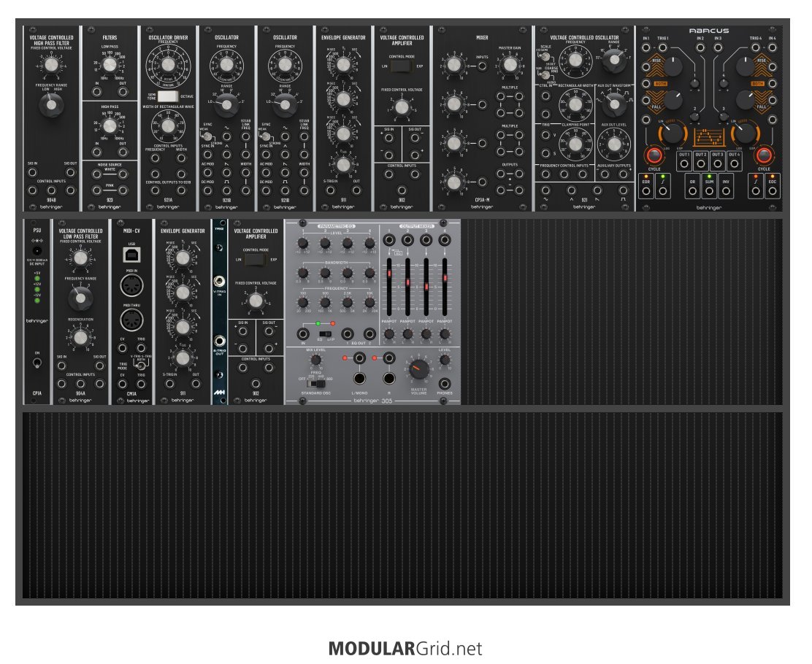
Task: Click the 10K Frequency knob on Parametric EQ
Action: click(369, 303)
